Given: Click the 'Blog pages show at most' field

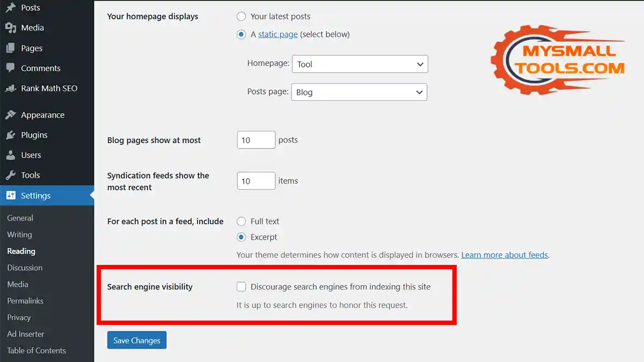Looking at the screenshot, I should click(256, 140).
